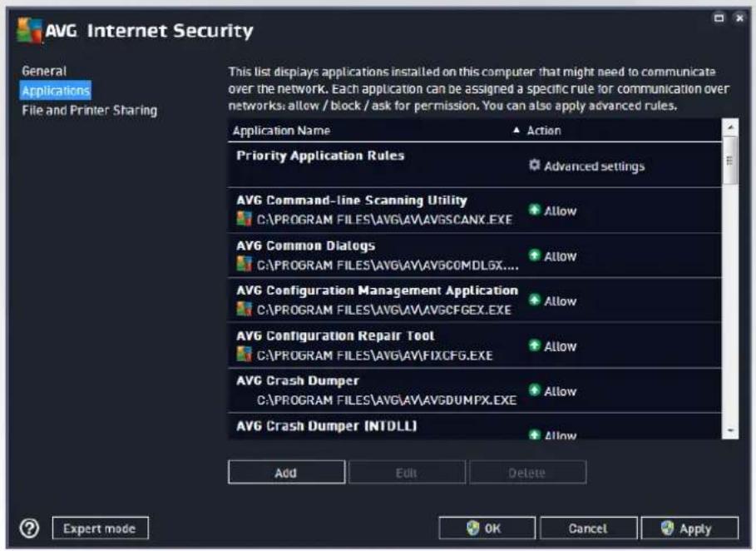Click green Allow icon for AVG Configuration Repair Tool
The image size is (756, 551).
click(x=534, y=345)
